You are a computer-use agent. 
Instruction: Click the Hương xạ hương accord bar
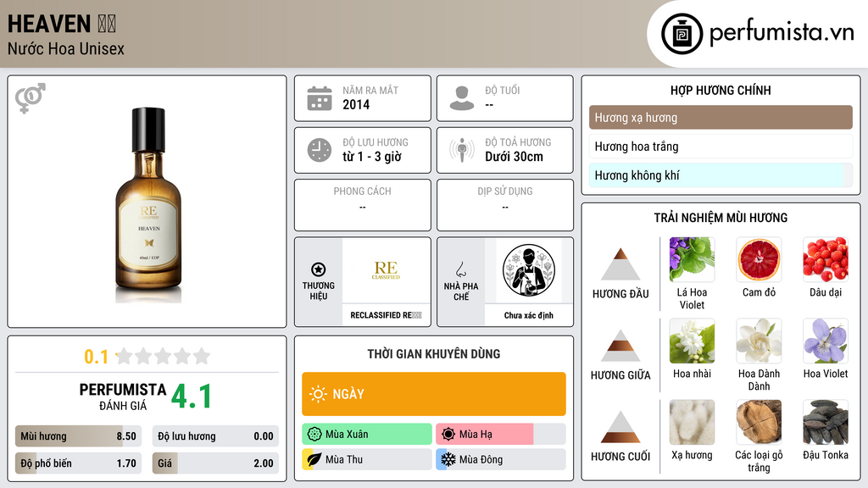(x=721, y=117)
